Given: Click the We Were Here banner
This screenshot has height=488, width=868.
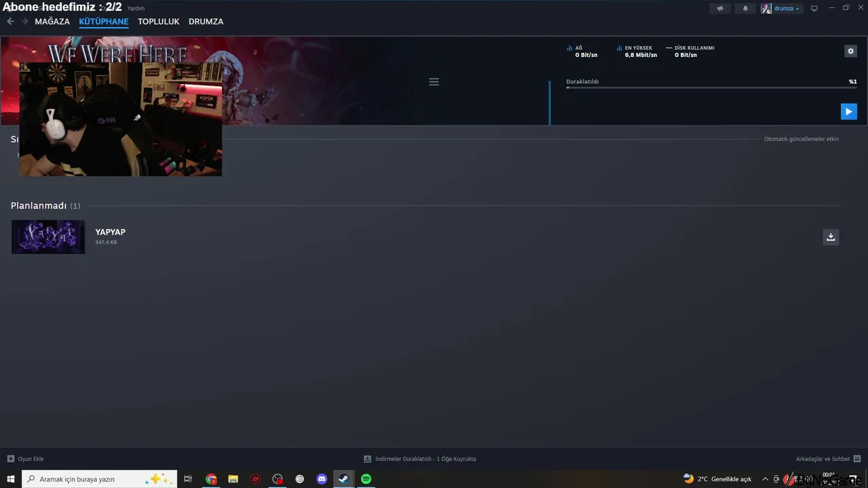Looking at the screenshot, I should 275,81.
